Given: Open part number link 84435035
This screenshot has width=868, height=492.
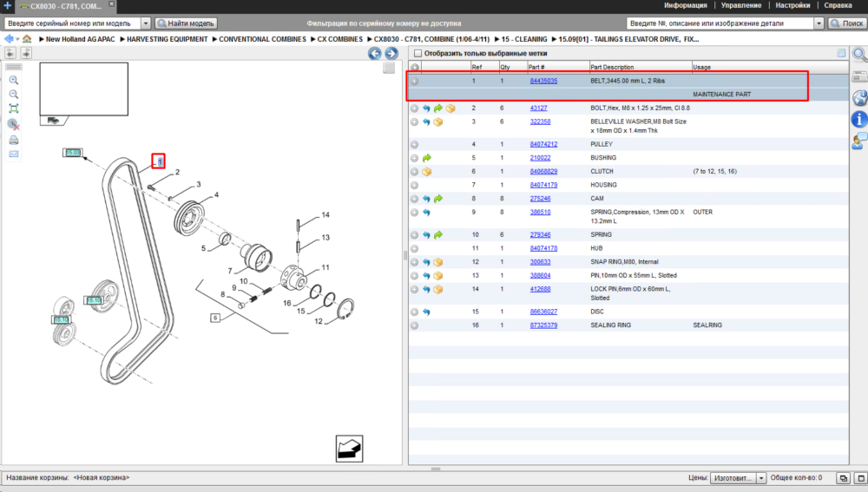Looking at the screenshot, I should (543, 81).
